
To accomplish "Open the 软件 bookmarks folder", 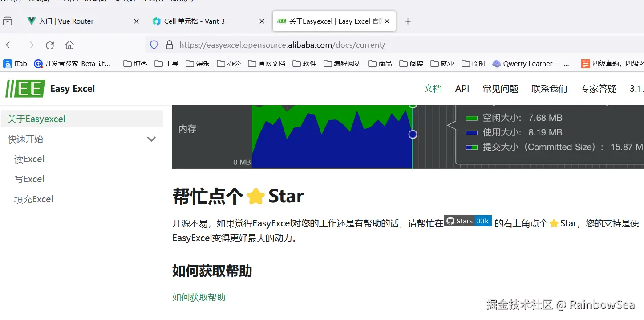I will click(304, 64).
